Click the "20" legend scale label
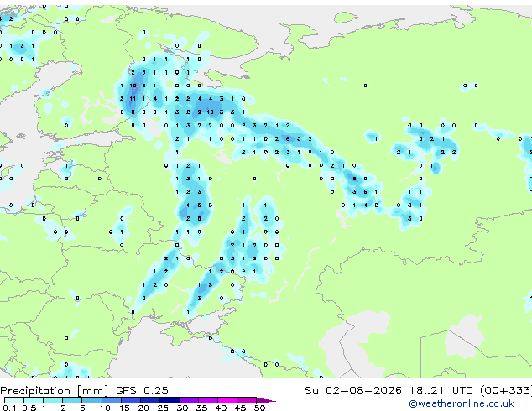 click(x=143, y=408)
